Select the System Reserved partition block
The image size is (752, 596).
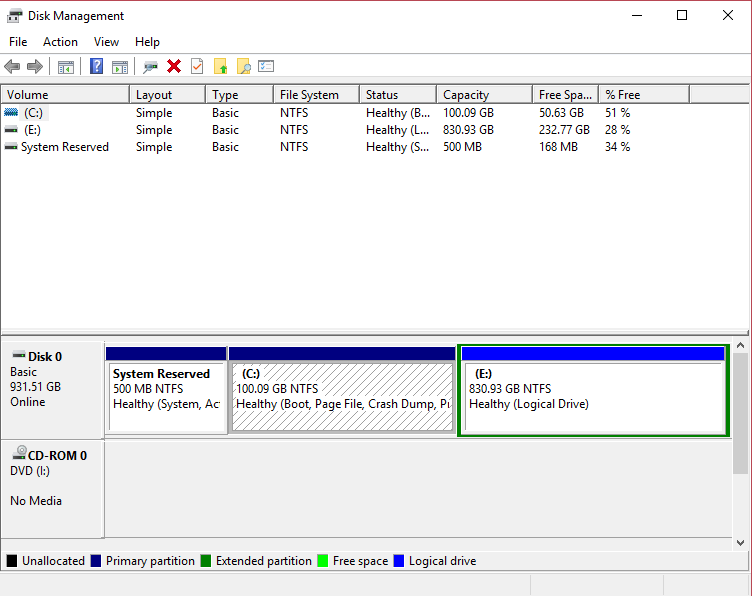(x=166, y=390)
